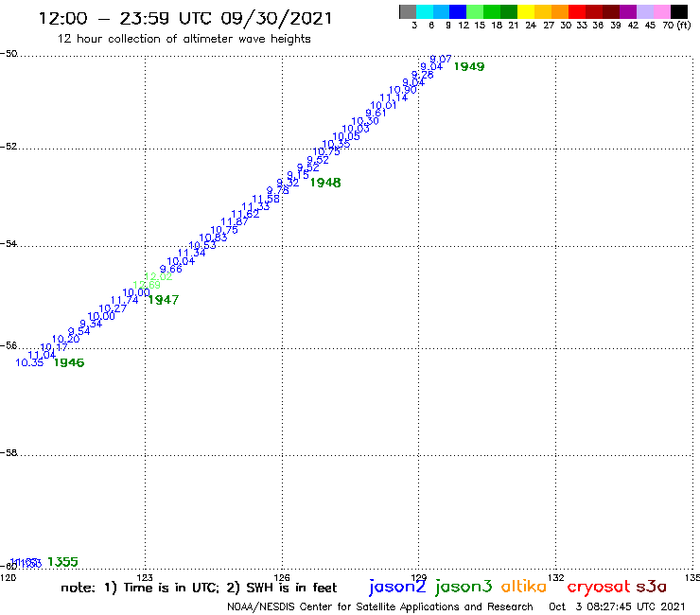The width and height of the screenshot is (700, 615).
Task: Click the -58 latitude axis label
Action: [9, 453]
